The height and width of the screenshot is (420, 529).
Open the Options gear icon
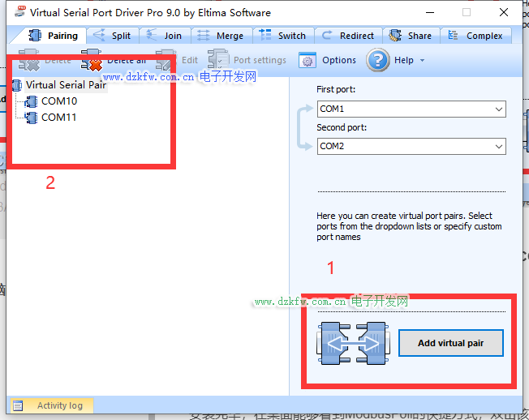click(x=308, y=60)
